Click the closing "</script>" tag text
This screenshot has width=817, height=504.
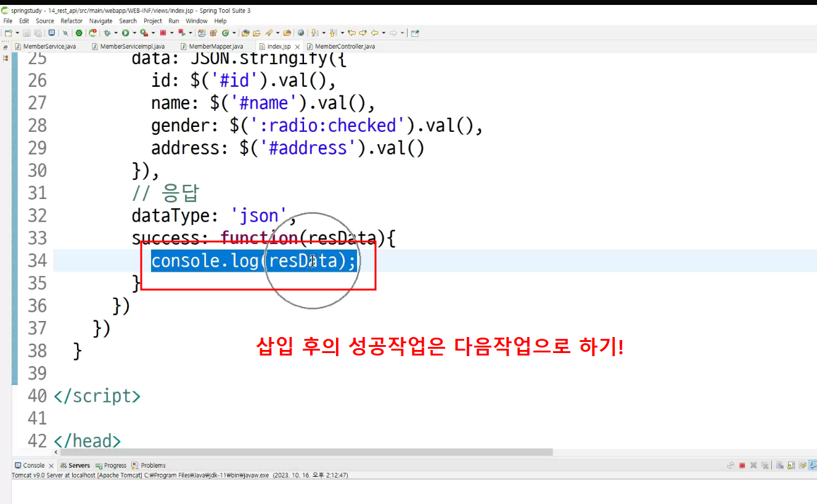[x=97, y=396]
